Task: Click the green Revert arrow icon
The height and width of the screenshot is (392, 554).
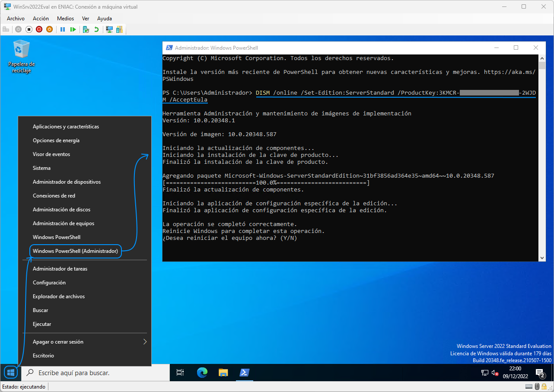Action: click(x=96, y=29)
